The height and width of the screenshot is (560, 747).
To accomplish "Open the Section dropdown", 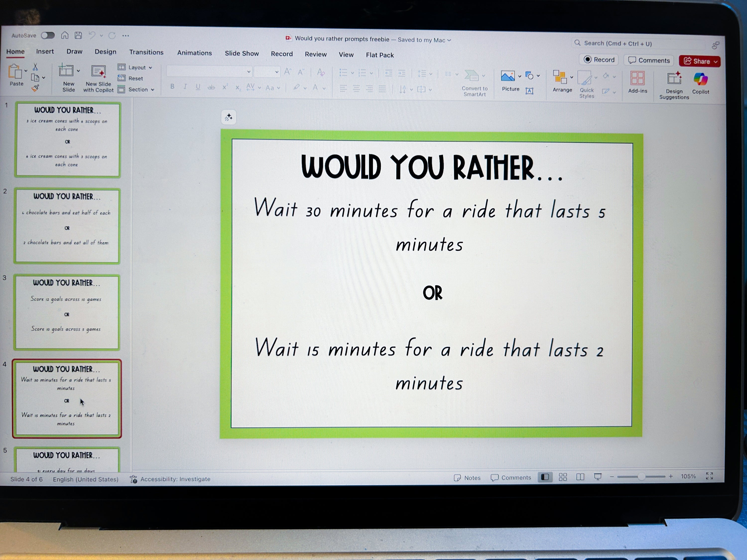I will click(x=136, y=89).
